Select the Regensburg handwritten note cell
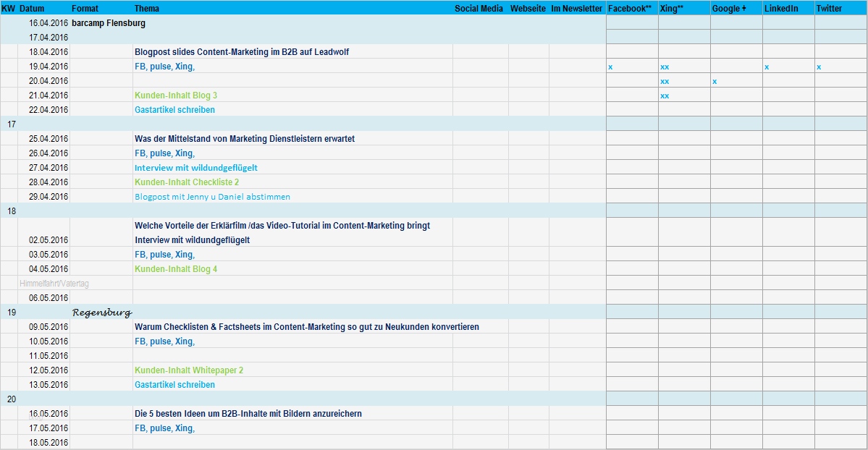The width and height of the screenshot is (868, 450). point(102,313)
